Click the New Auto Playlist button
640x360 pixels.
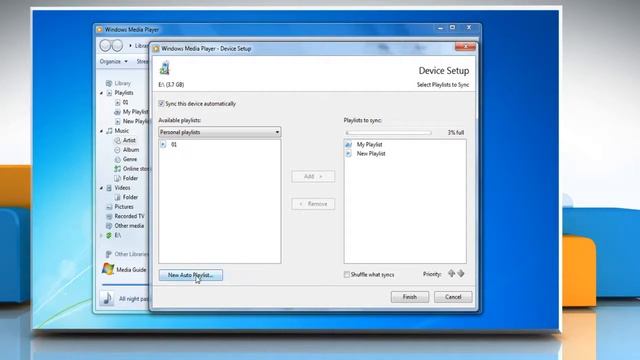tap(191, 275)
